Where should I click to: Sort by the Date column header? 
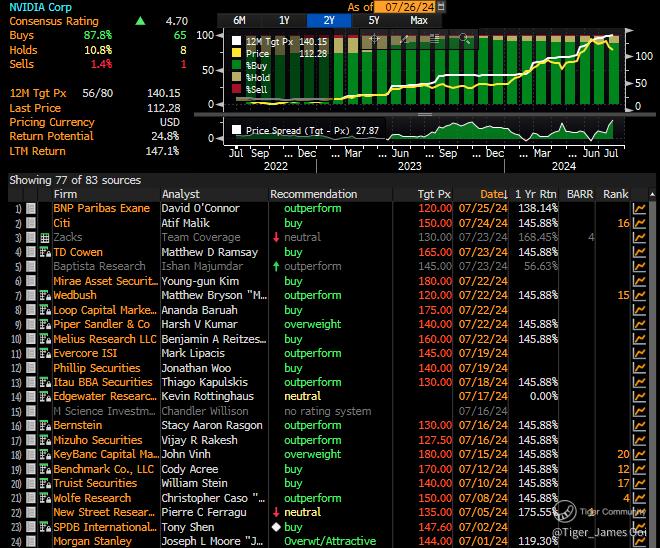coord(493,194)
